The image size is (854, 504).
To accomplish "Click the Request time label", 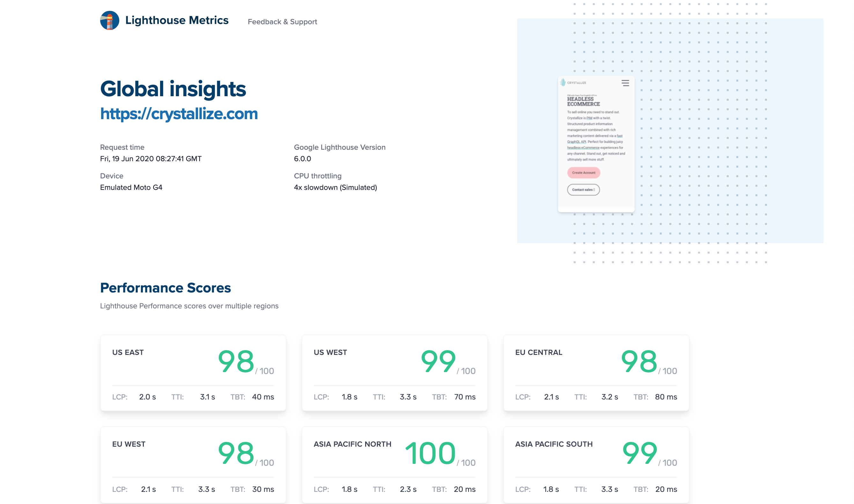I will pos(122,148).
